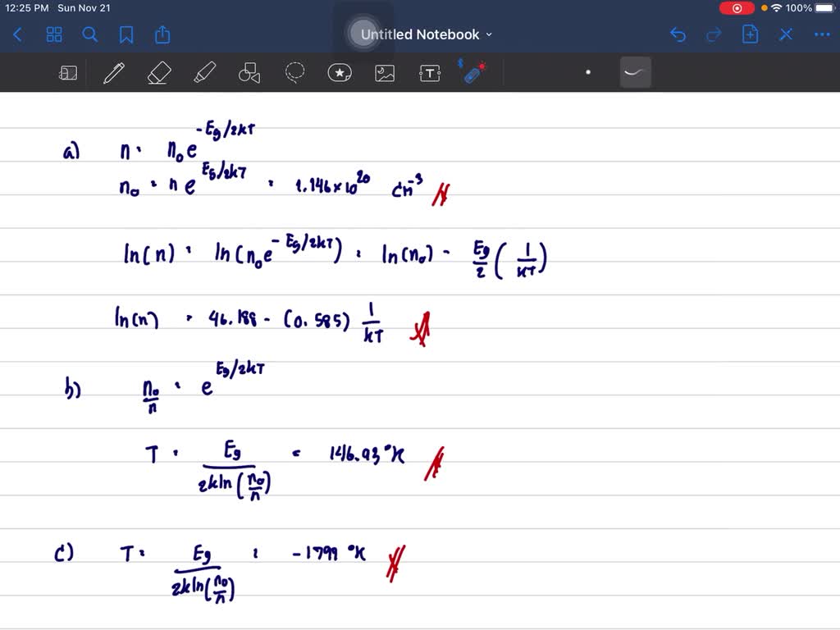840x630 pixels.
Task: Switch to the Eraser tool
Action: tap(158, 72)
